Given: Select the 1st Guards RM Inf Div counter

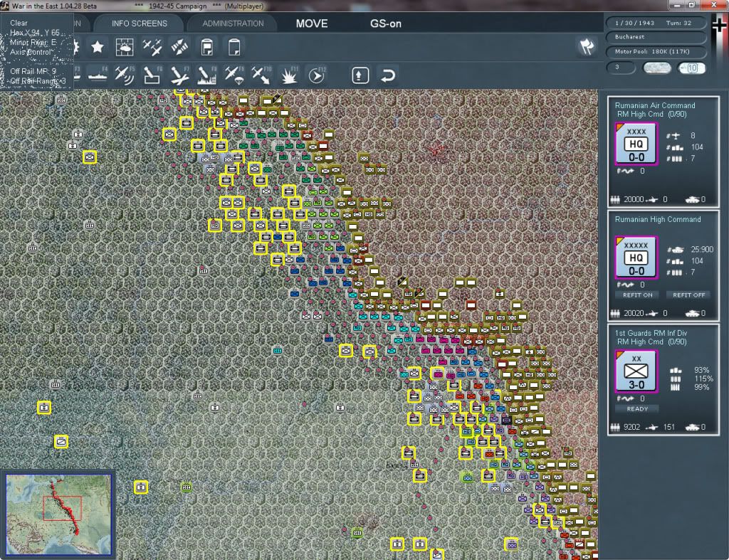Looking at the screenshot, I should [636, 371].
